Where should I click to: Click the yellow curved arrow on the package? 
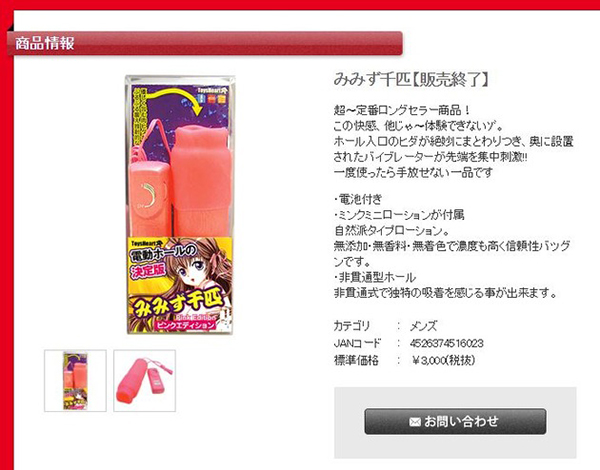click(x=174, y=100)
